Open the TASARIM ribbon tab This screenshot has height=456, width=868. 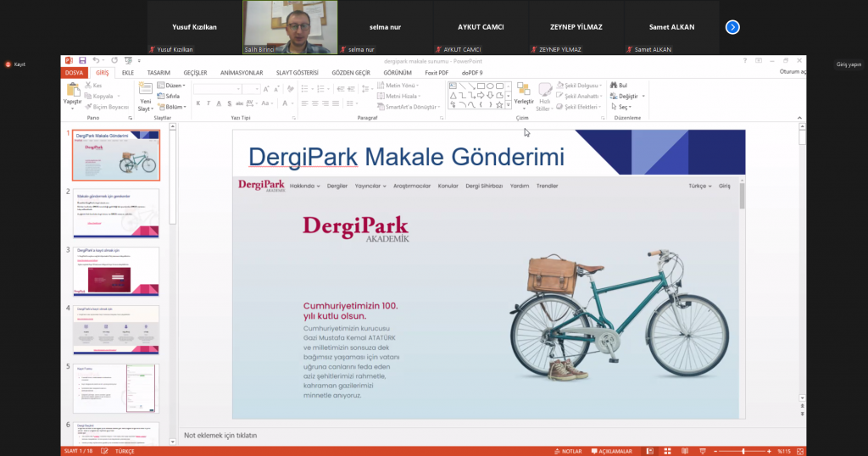158,73
